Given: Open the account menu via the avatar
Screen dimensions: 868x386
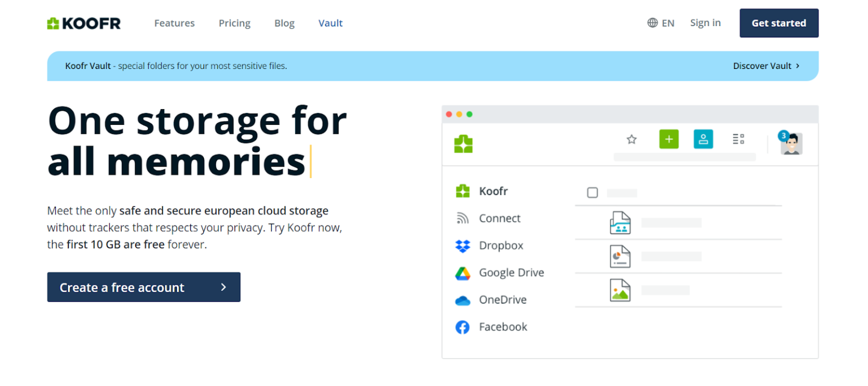Looking at the screenshot, I should (x=791, y=144).
